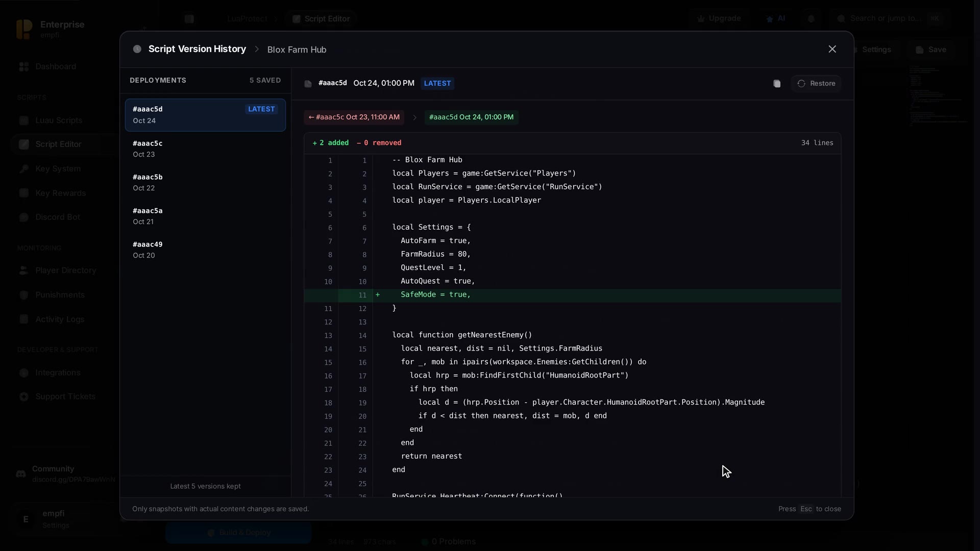The width and height of the screenshot is (980, 551).
Task: Click the Script Editor tab in top bar
Action: click(x=321, y=19)
